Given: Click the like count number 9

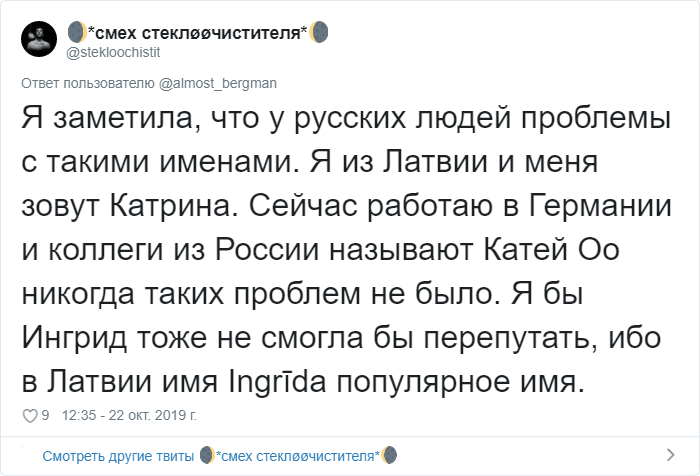Looking at the screenshot, I should (45, 414).
